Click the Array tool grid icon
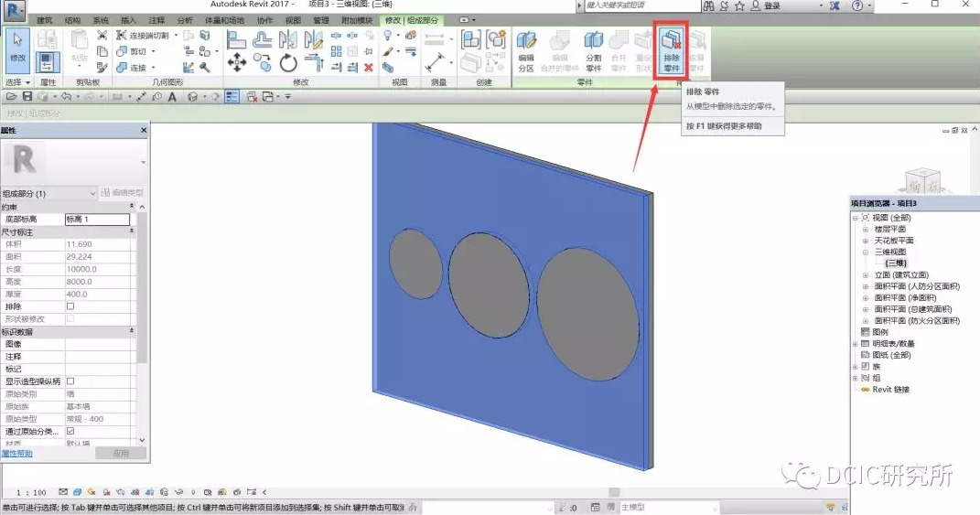Image resolution: width=980 pixels, height=515 pixels. tap(336, 51)
